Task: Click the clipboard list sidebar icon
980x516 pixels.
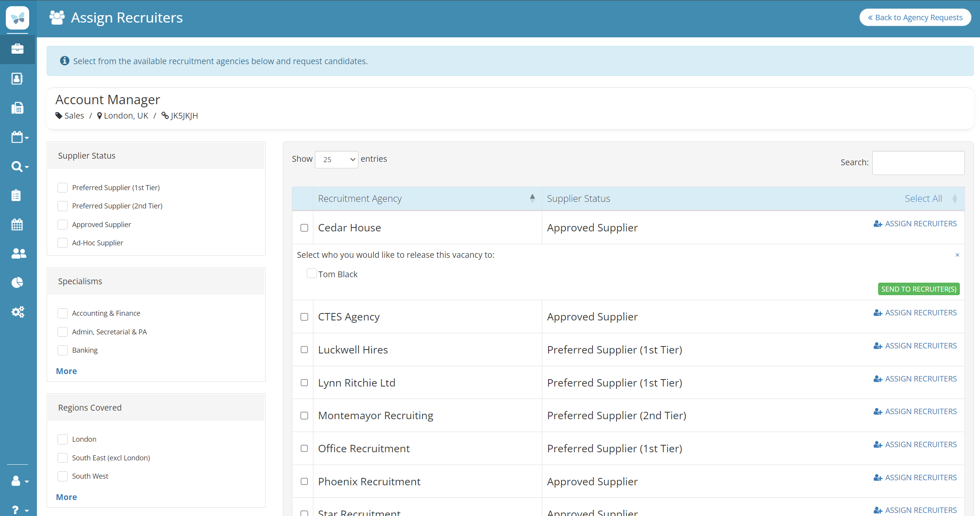Action: (x=16, y=195)
